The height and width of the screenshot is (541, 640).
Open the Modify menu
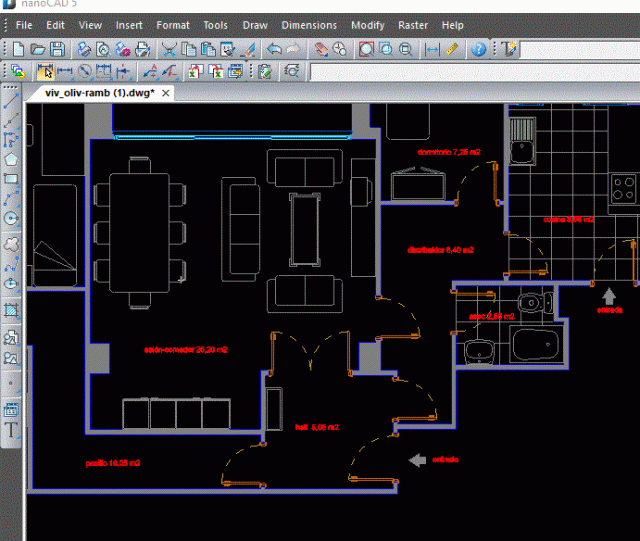click(367, 24)
